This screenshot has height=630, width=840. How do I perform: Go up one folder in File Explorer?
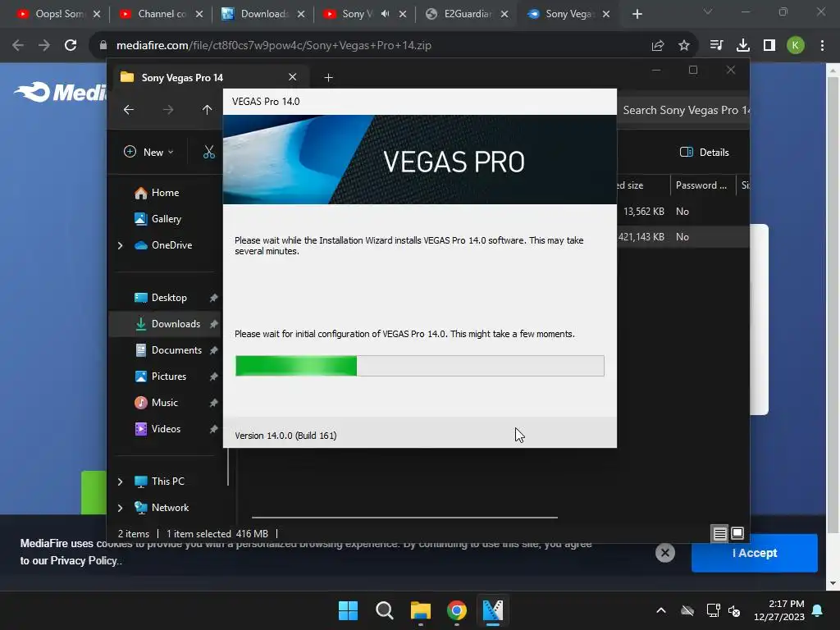click(x=207, y=110)
